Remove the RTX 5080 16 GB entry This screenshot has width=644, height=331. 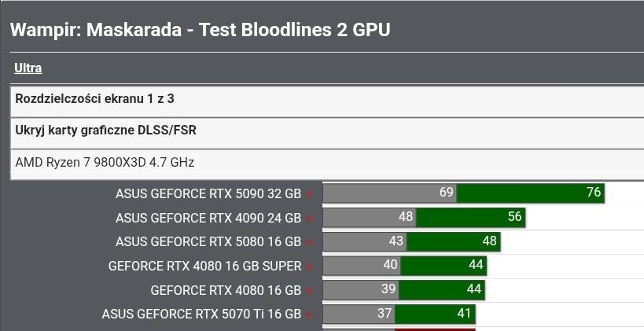click(310, 243)
